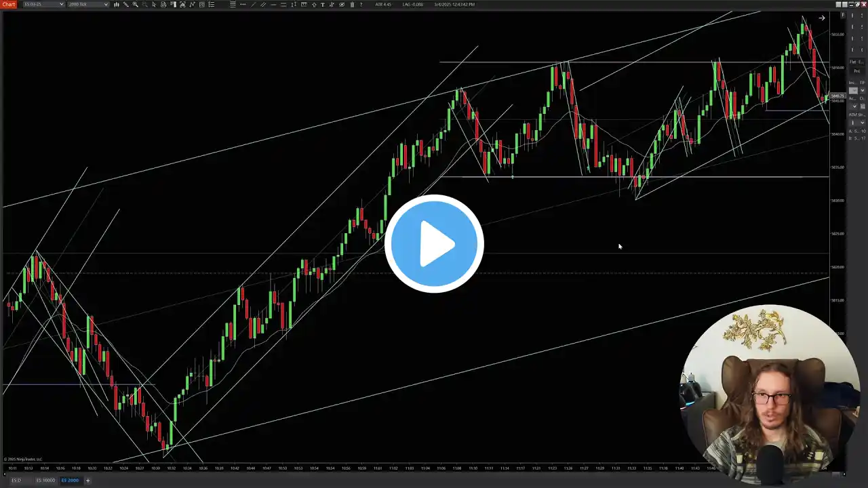The width and height of the screenshot is (868, 488).
Task: Add a new chart tab with plus
Action: 87,481
